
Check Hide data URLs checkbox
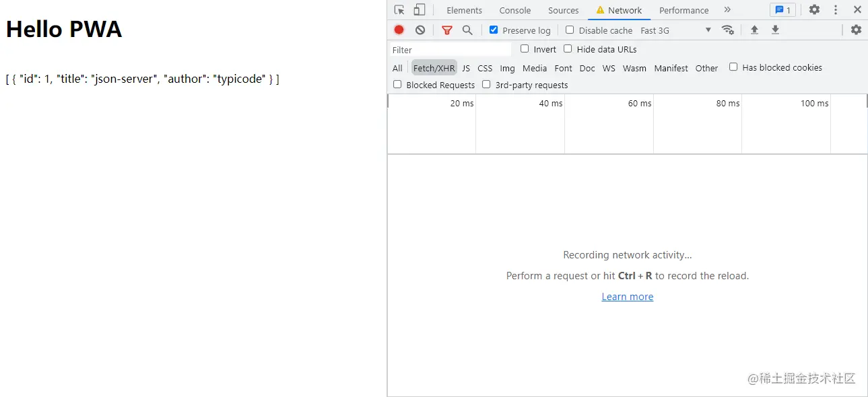point(568,48)
